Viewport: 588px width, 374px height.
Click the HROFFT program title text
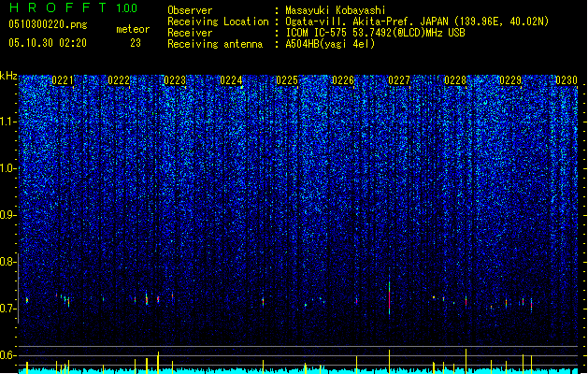[x=58, y=7]
